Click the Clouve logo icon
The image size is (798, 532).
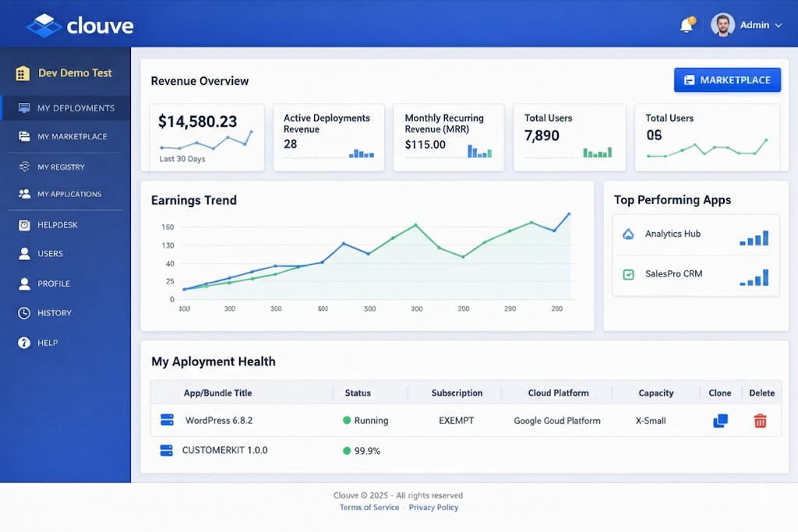click(44, 26)
